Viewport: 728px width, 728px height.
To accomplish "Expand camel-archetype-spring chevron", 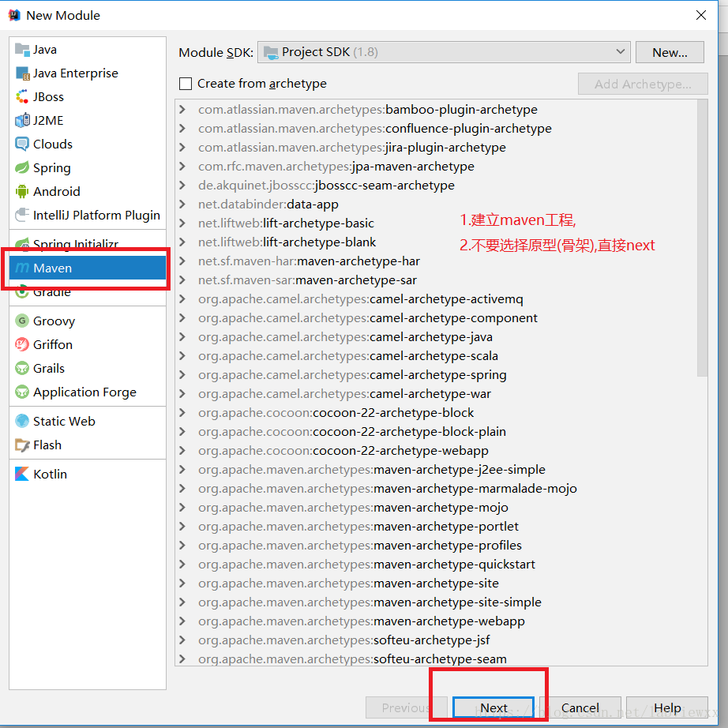I will [x=182, y=375].
